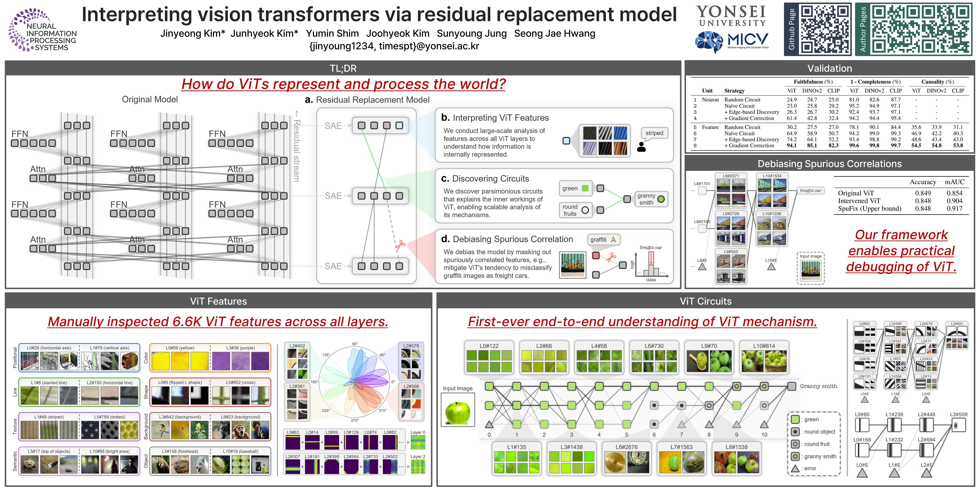Click the Author Pages QR code
980x490 pixels.
[920, 29]
